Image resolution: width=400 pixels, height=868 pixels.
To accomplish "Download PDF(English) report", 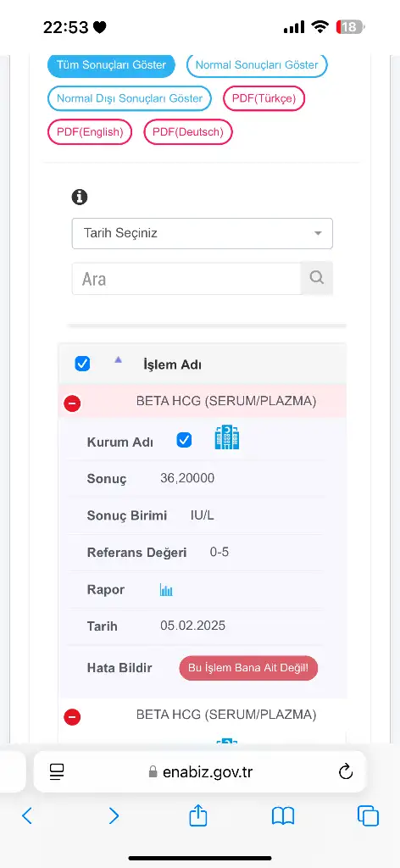I will (x=90, y=132).
